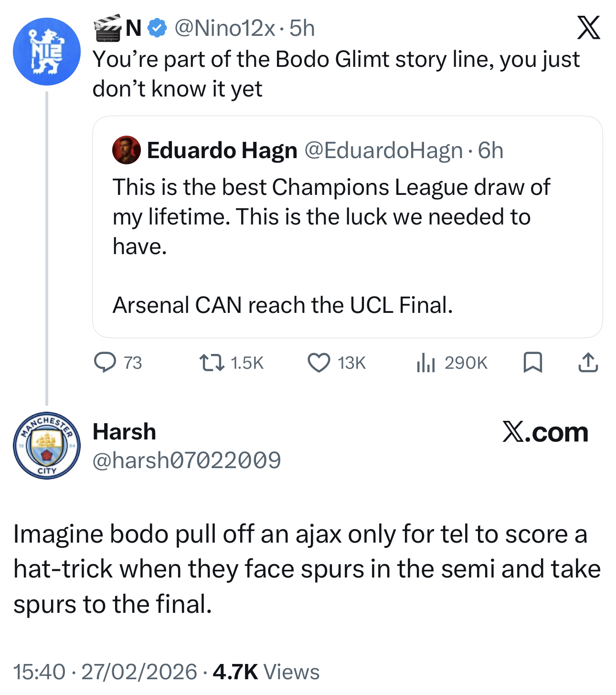616x695 pixels.
Task: Open Nino12x blue lion profile picture
Action: click(x=47, y=52)
